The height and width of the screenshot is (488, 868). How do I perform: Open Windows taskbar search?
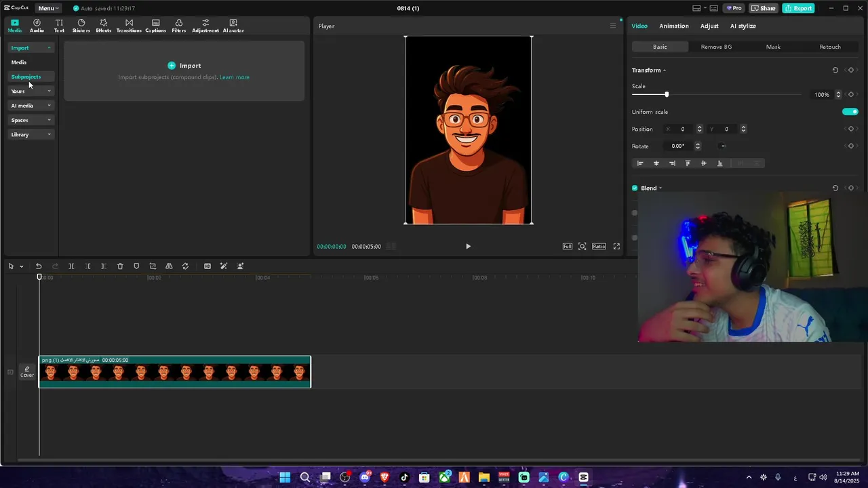(x=305, y=477)
